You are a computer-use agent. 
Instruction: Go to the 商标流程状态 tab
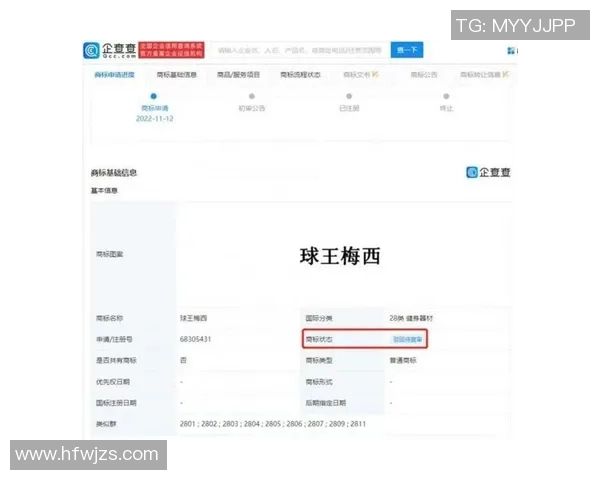click(300, 75)
